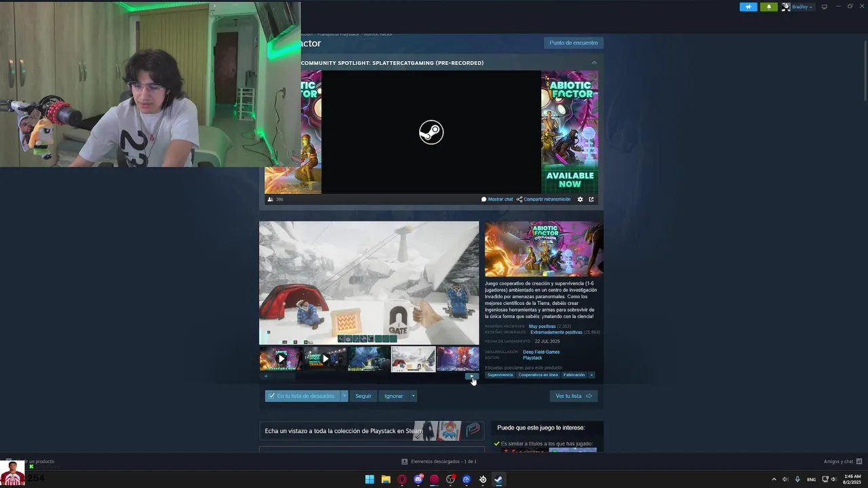Open File Explorer from the taskbar
Image resolution: width=868 pixels, height=488 pixels.
click(x=386, y=479)
